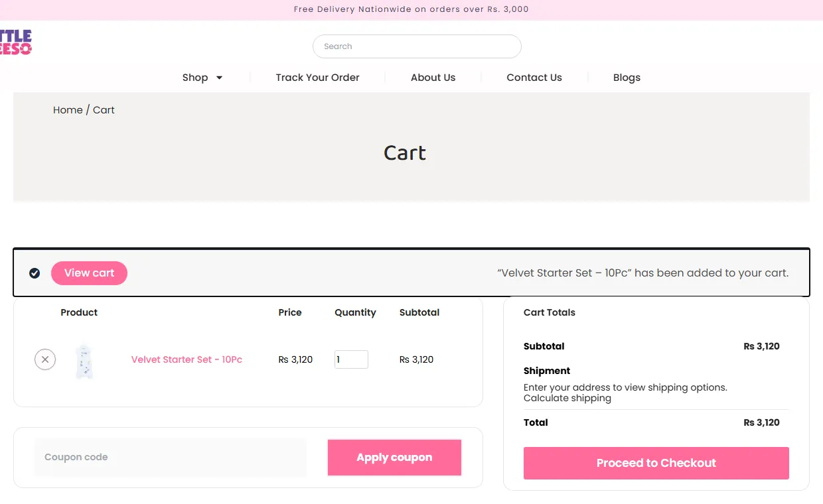Click the free delivery banner text

tap(411, 9)
